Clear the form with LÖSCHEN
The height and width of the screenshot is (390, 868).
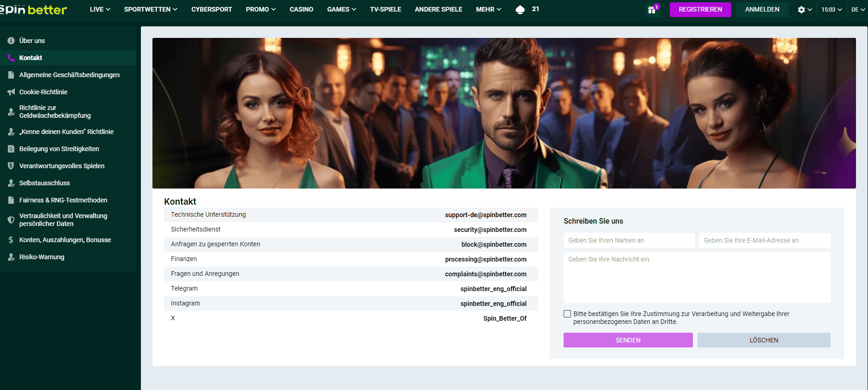click(x=764, y=340)
